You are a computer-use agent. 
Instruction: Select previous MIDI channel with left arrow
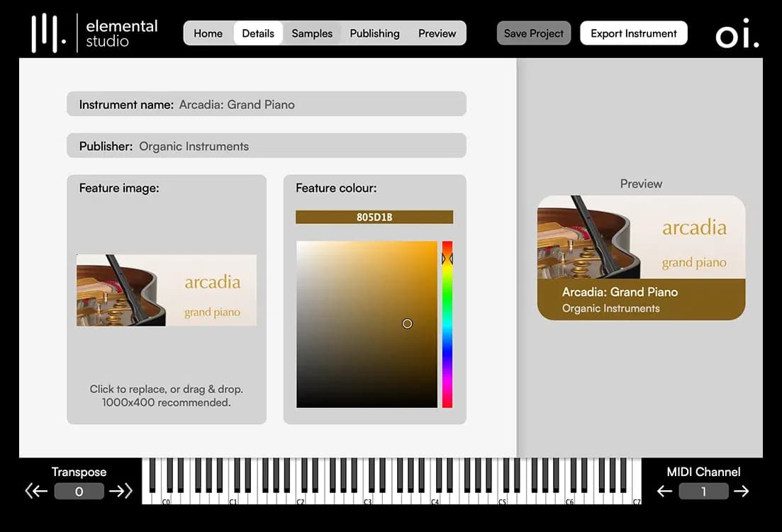pyautogui.click(x=664, y=491)
